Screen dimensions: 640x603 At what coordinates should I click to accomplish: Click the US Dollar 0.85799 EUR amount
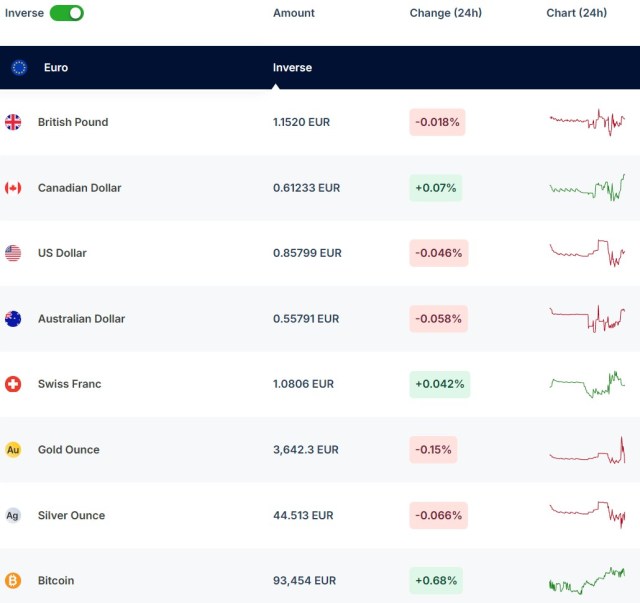tap(307, 253)
